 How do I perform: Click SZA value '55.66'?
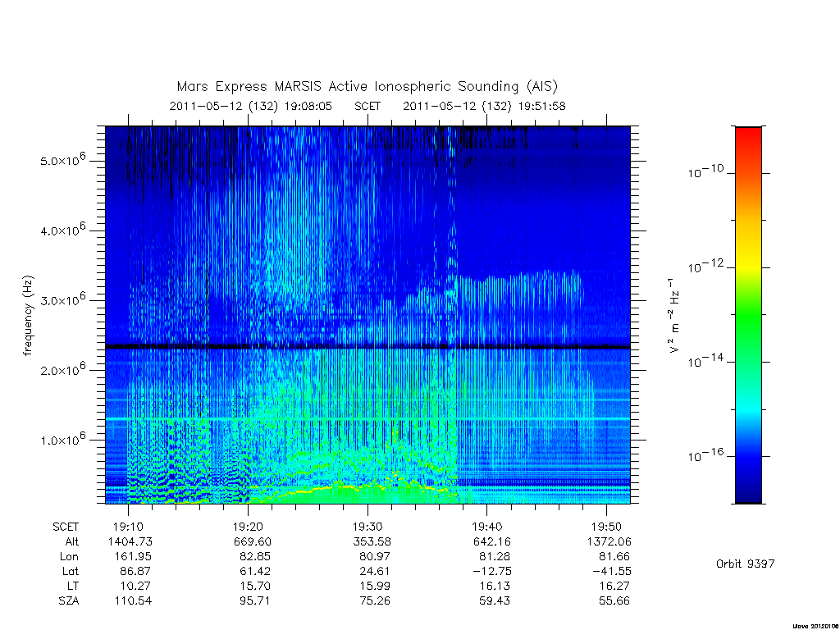pyautogui.click(x=614, y=601)
